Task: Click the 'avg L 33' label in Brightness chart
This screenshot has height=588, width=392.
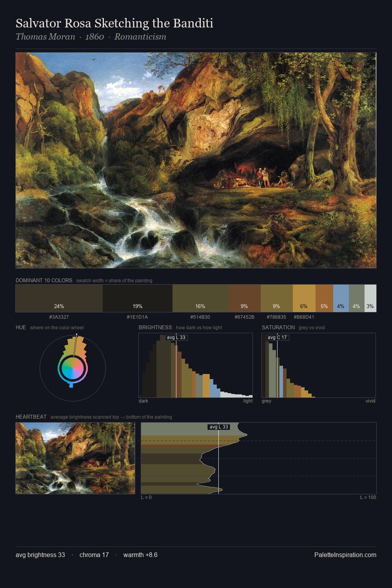Action: (x=176, y=338)
